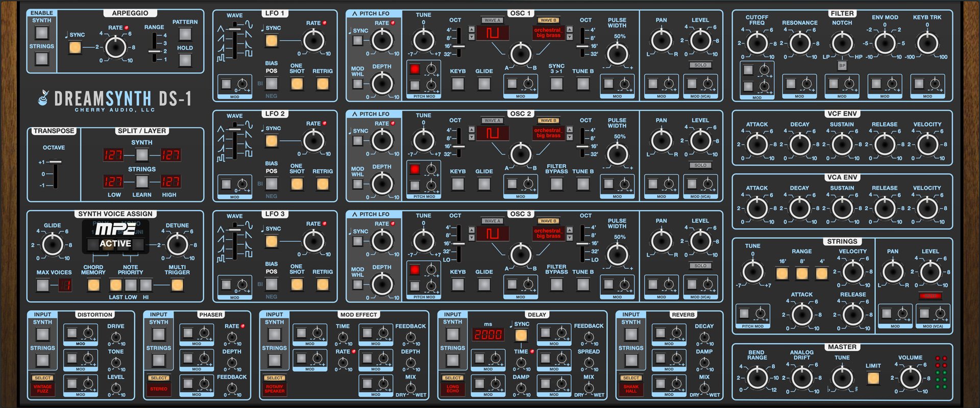Toggle the Delay Sync button

pos(521,335)
